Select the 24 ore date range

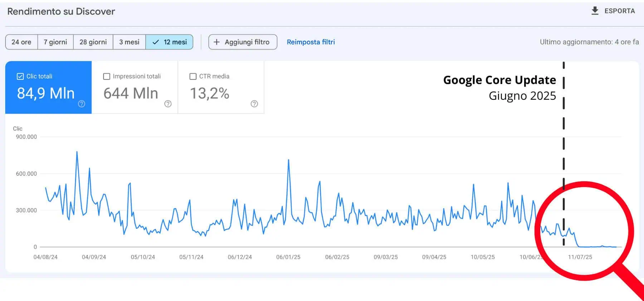tap(21, 42)
